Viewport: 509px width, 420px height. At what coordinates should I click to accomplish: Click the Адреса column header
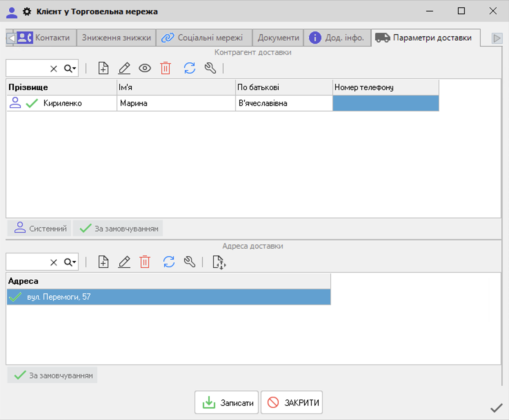[169, 281]
